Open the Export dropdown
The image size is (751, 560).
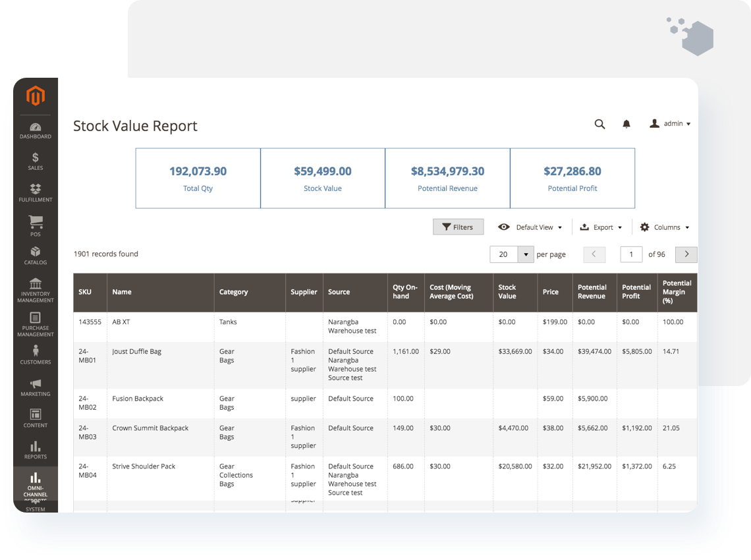coord(601,227)
